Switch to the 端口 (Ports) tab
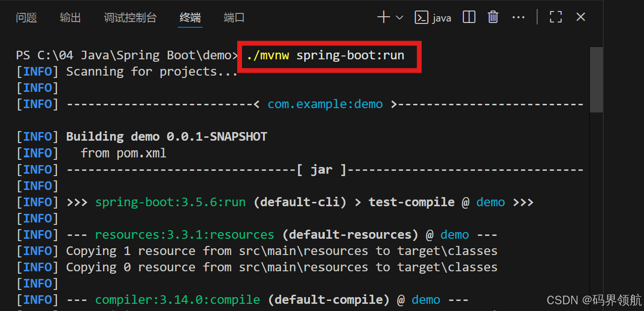 pyautogui.click(x=234, y=18)
